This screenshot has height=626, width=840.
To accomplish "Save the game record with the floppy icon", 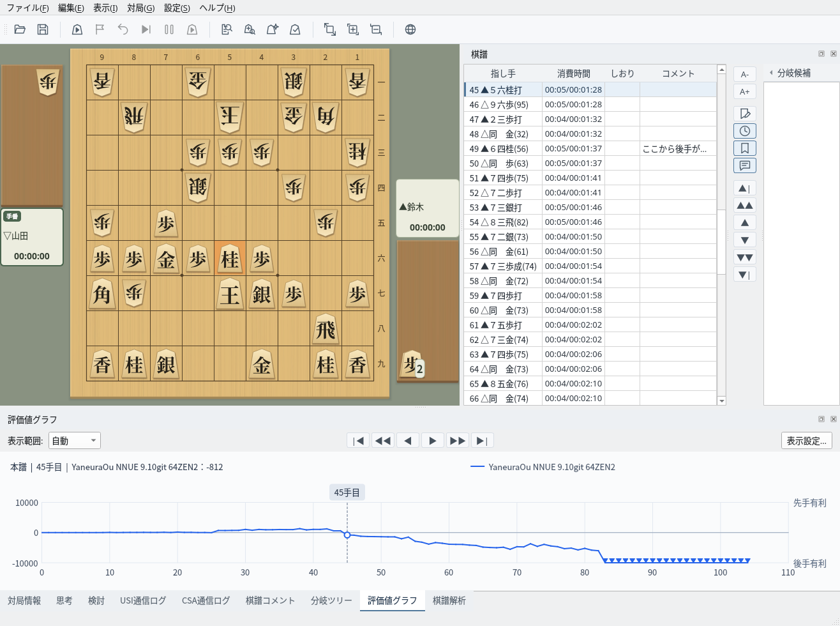I will tap(43, 29).
